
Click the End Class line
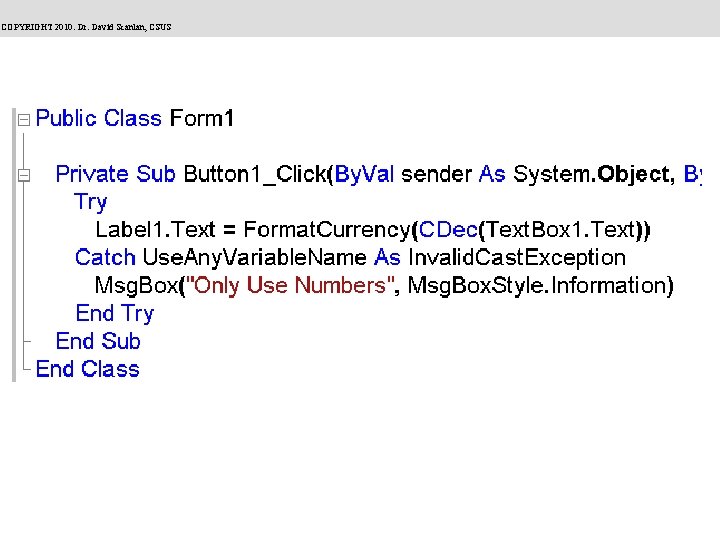(x=87, y=369)
